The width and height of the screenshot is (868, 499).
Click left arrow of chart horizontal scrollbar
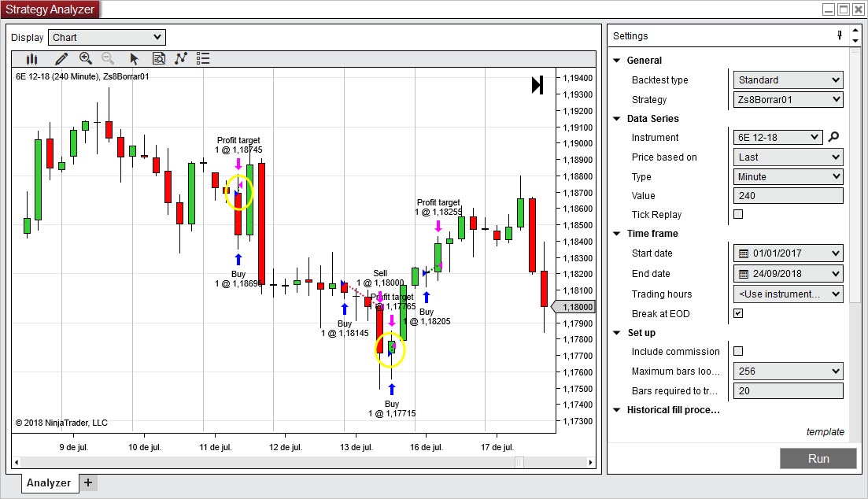coord(17,462)
